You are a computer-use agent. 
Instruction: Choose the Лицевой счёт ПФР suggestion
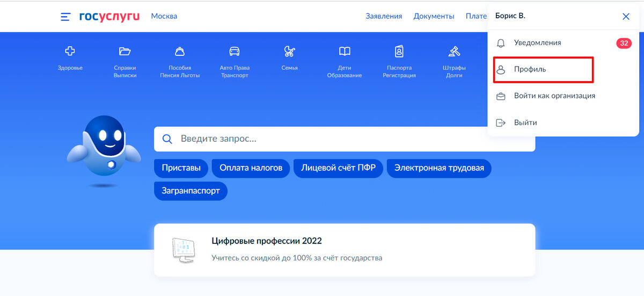click(338, 168)
